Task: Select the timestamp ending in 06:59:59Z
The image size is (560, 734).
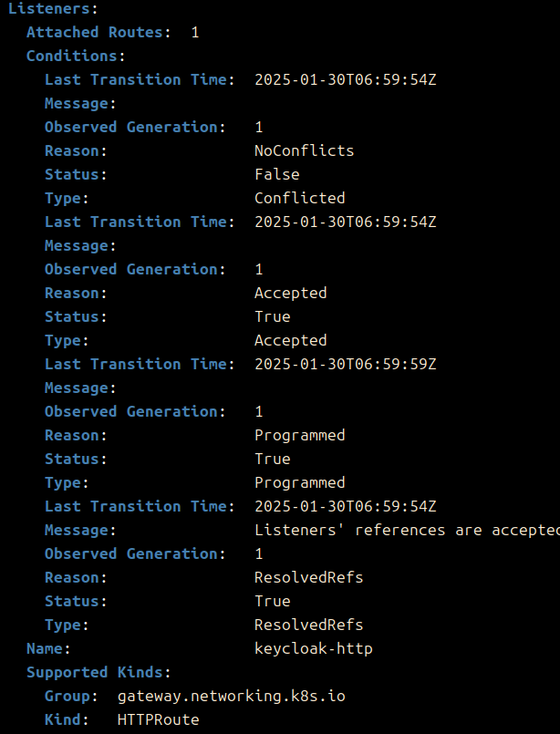Action: [346, 364]
